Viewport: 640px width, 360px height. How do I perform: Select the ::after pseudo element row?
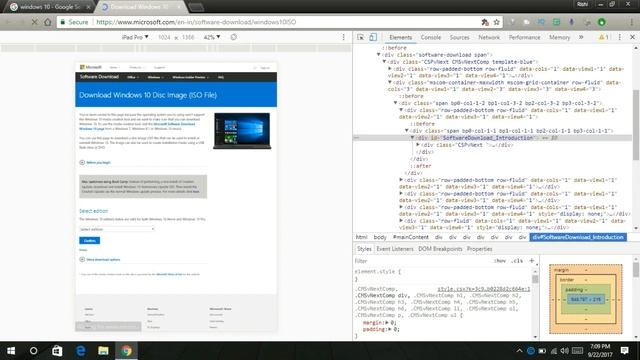[x=420, y=166]
